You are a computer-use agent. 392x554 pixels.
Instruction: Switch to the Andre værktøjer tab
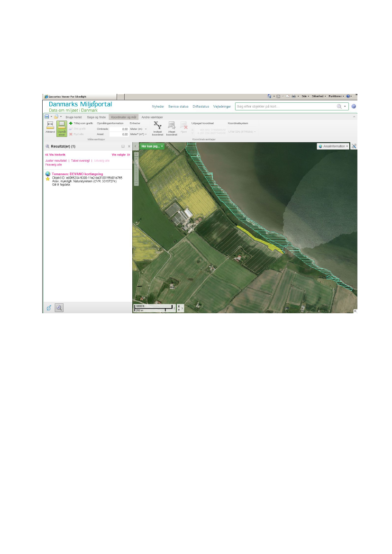152,117
